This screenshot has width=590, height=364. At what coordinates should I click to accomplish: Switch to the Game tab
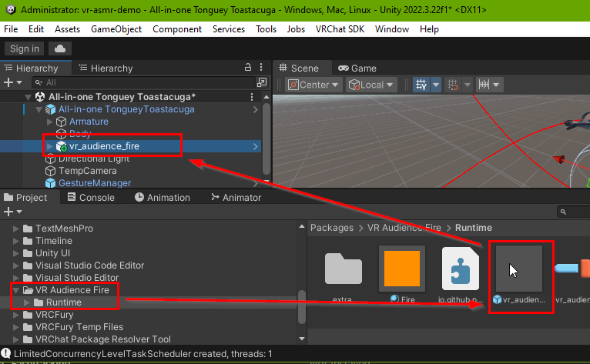[357, 68]
